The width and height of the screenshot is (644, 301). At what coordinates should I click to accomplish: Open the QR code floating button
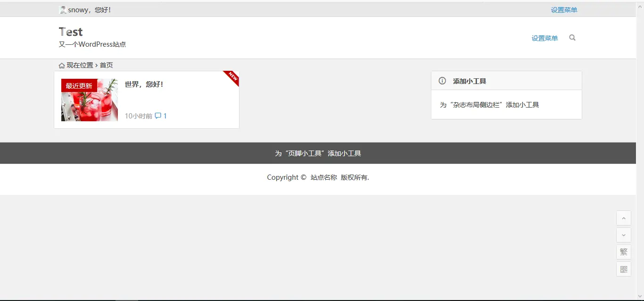(623, 269)
